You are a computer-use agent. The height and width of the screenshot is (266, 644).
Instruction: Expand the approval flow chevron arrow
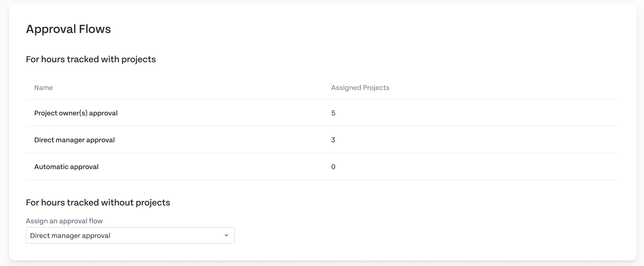226,235
